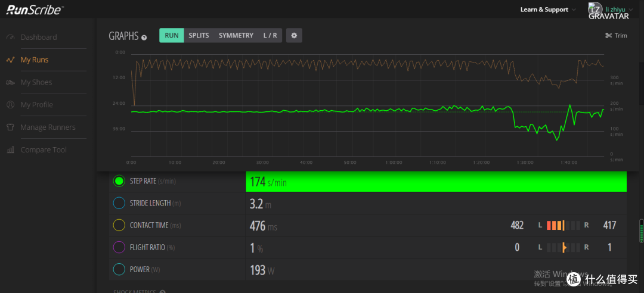Click the STEP RATE label
Image resolution: width=644 pixels, height=293 pixels.
point(143,181)
